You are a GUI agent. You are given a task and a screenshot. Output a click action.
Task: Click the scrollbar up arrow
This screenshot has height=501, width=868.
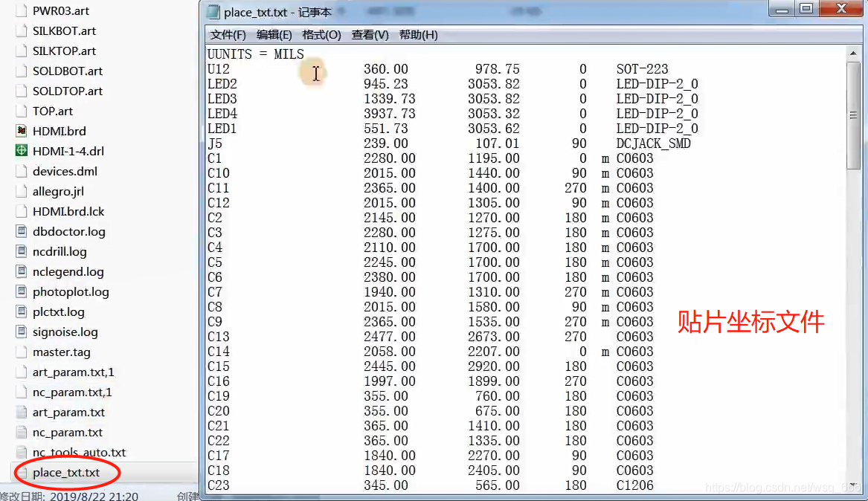coord(853,52)
